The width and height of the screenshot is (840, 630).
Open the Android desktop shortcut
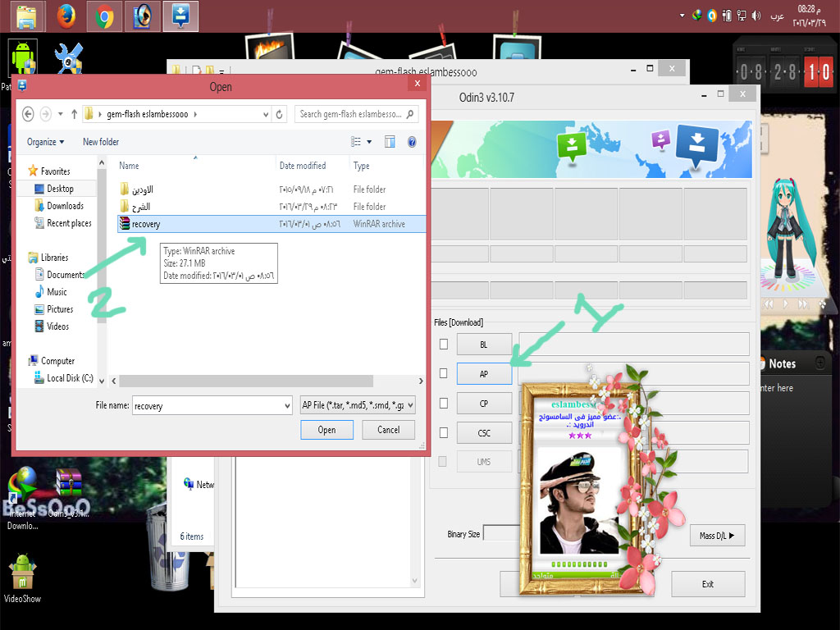(x=23, y=57)
